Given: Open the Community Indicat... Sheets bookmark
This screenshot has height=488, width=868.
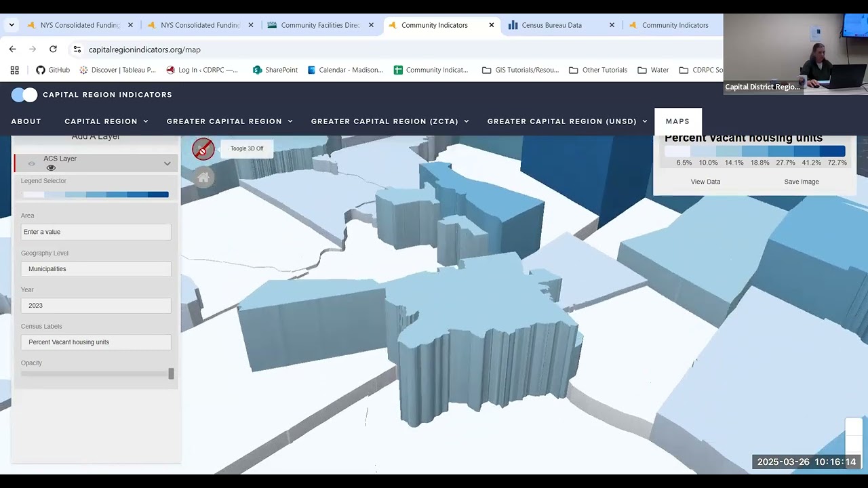Looking at the screenshot, I should point(431,70).
